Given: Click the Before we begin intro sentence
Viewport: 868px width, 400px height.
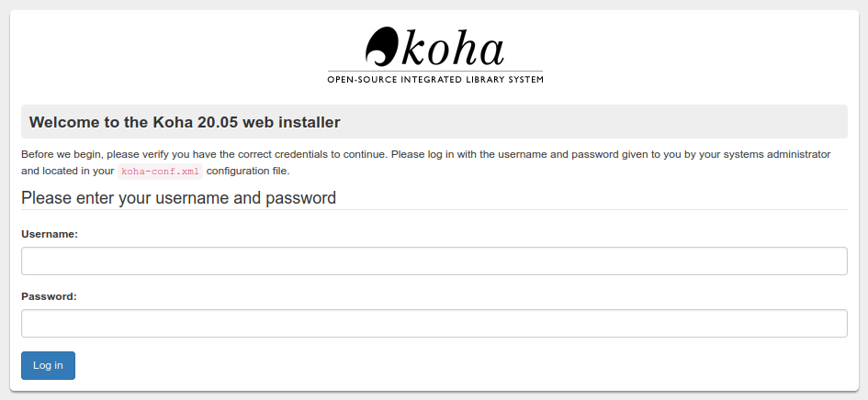Looking at the screenshot, I should [204, 154].
